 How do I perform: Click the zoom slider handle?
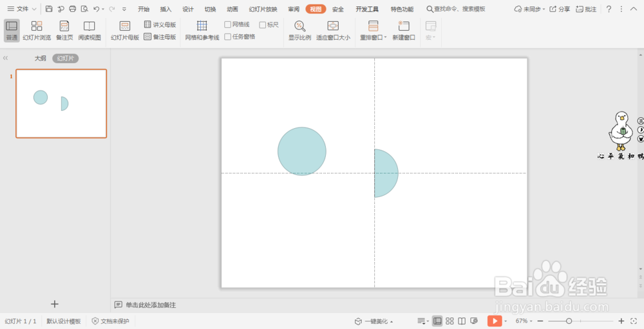(x=569, y=321)
